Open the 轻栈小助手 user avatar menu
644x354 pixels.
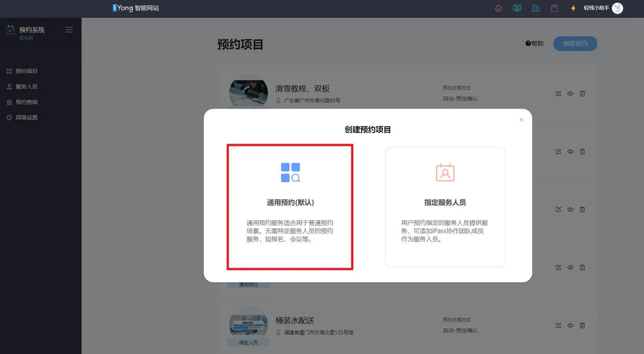click(617, 8)
